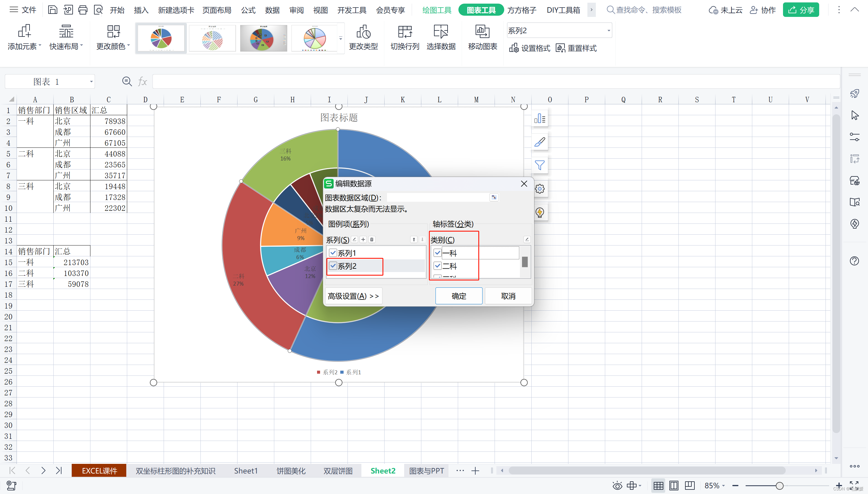Open the 系列2 chart element dropdown
This screenshot has width=868, height=494.
609,30
